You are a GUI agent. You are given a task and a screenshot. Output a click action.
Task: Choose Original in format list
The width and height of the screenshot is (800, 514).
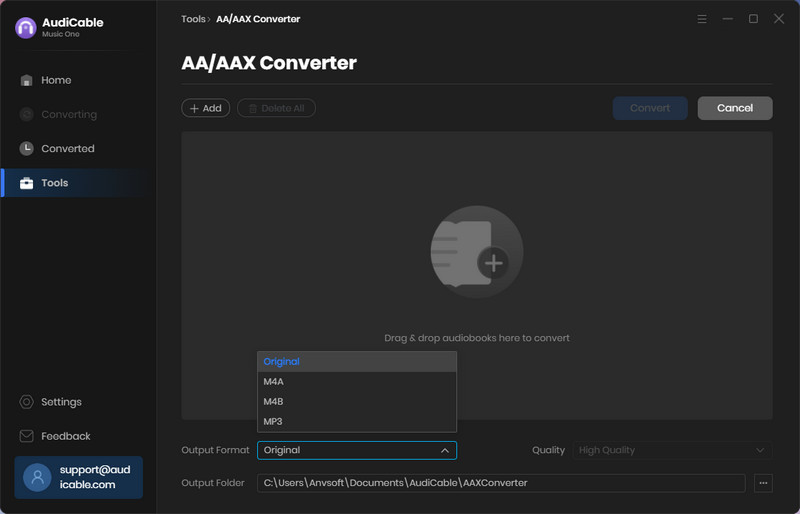tap(357, 361)
